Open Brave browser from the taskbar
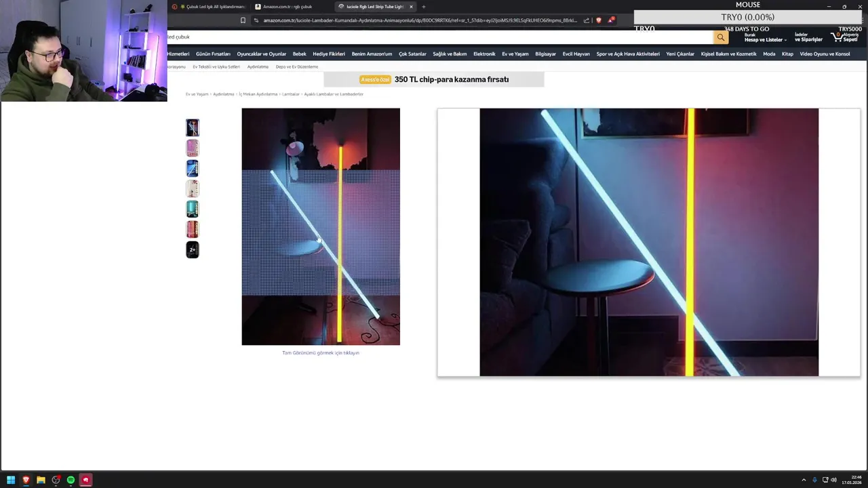This screenshot has width=868, height=488. pyautogui.click(x=26, y=480)
